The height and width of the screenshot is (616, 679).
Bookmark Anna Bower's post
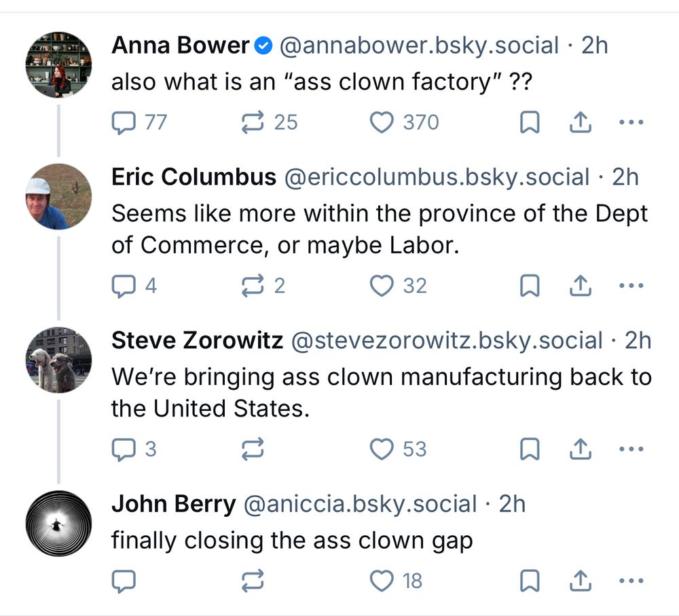529,123
